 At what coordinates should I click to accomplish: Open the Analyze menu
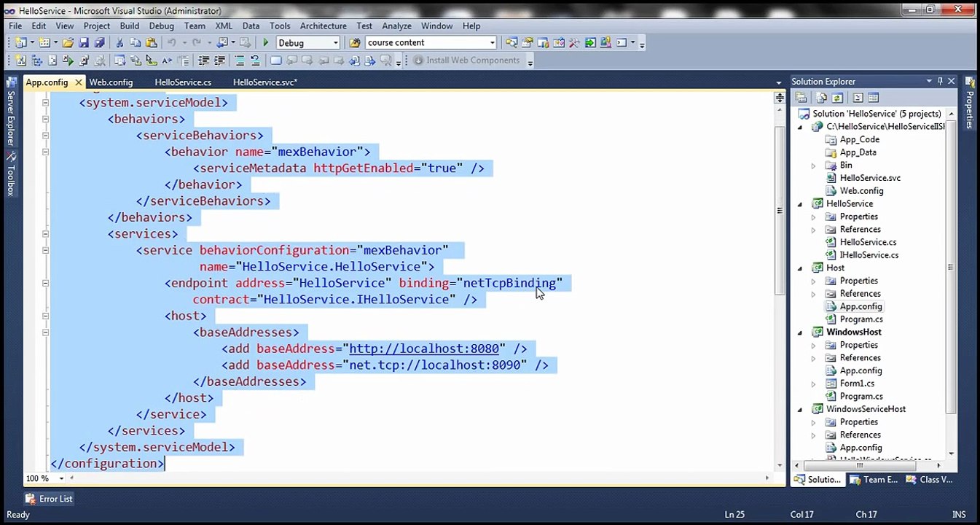[x=397, y=26]
